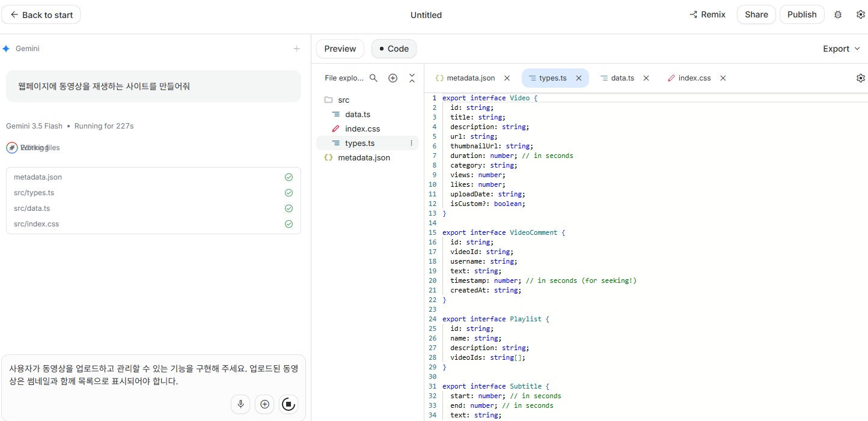This screenshot has height=421, width=868.
Task: Close the index.css tab
Action: [723, 78]
